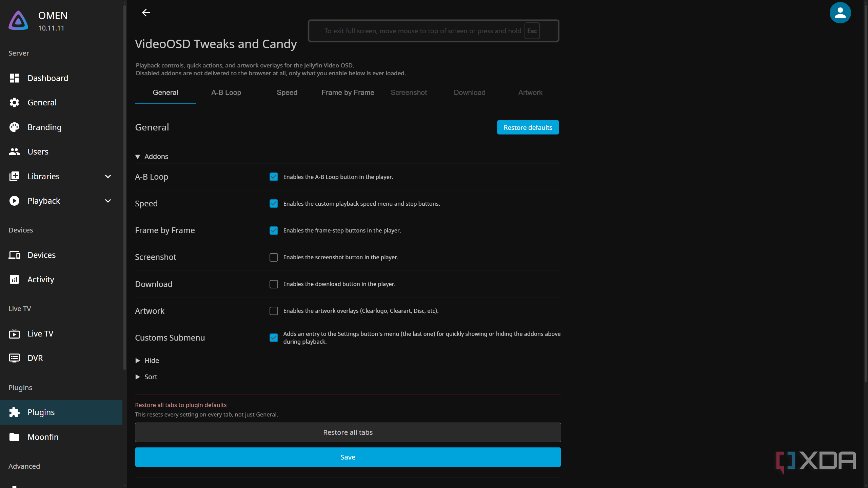Enable the Screenshot addon checkbox

(274, 257)
